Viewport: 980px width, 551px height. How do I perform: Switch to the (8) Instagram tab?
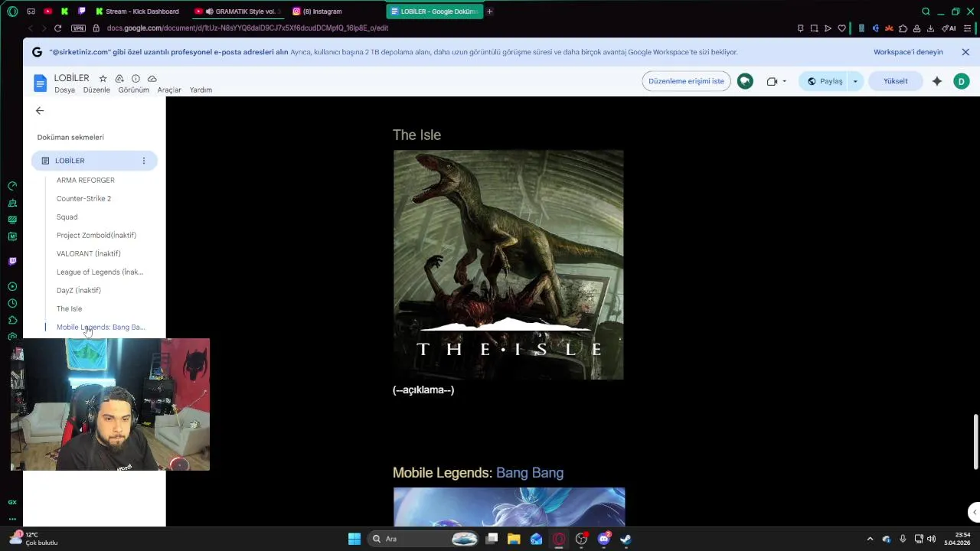[317, 11]
